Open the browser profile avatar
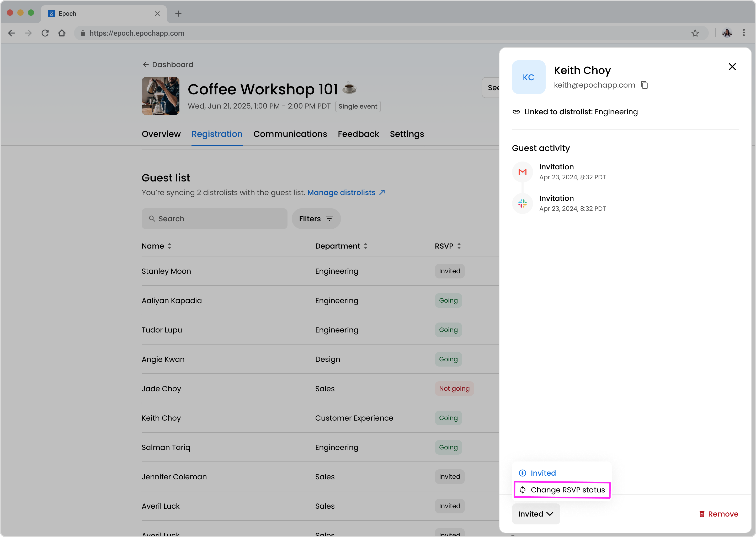This screenshot has width=756, height=537. [x=727, y=33]
